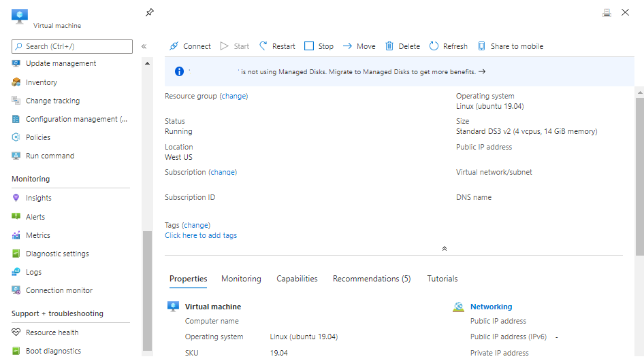Click here to add tags link

click(x=201, y=235)
